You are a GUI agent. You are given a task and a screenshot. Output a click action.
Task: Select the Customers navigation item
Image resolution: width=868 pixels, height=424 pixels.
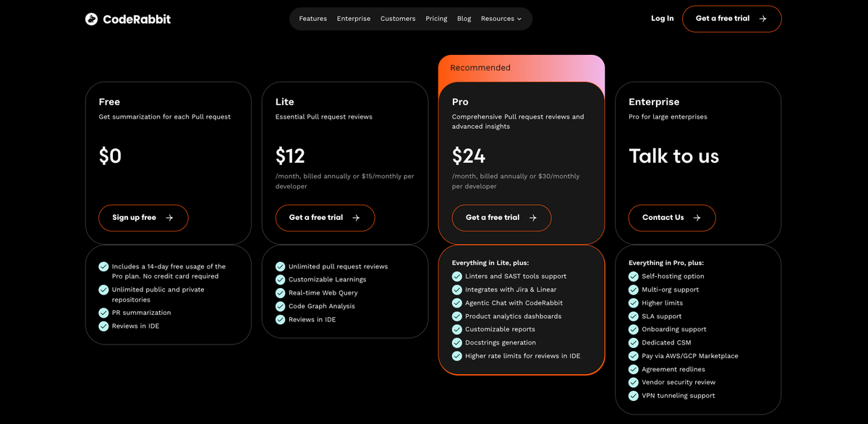point(398,19)
